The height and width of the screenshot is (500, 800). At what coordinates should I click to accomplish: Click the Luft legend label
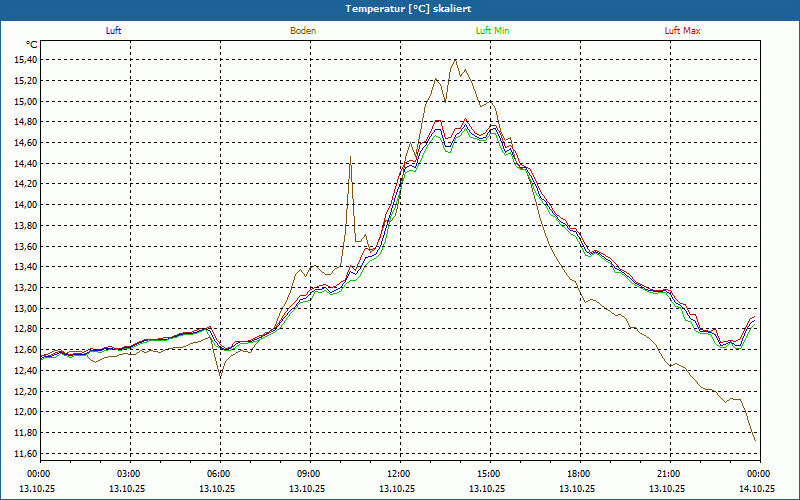(113, 31)
